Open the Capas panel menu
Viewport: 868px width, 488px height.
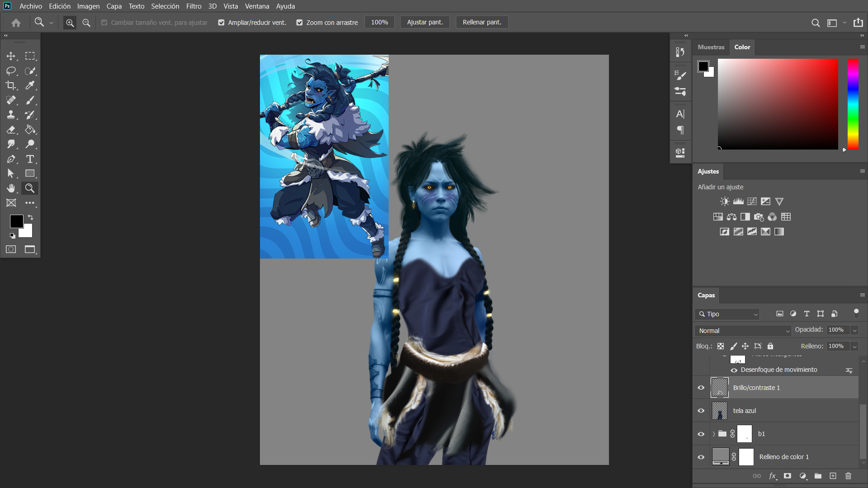point(862,295)
